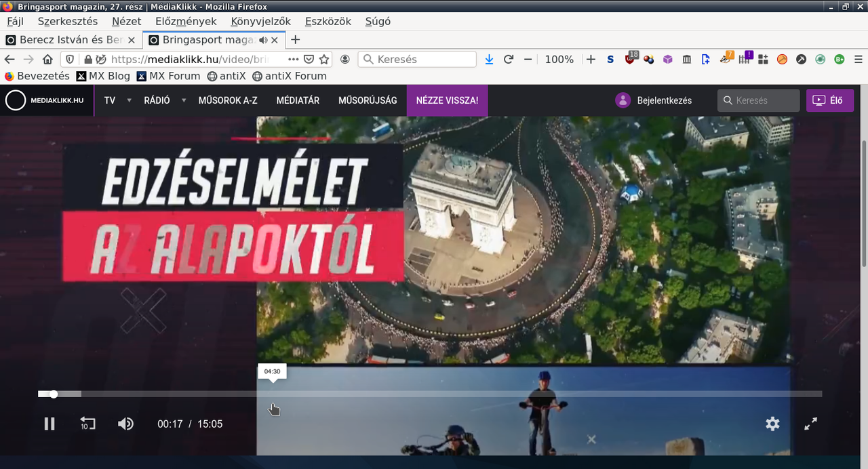Seek video to 04:30 on progress bar
Image resolution: width=868 pixels, height=469 pixels.
(272, 394)
